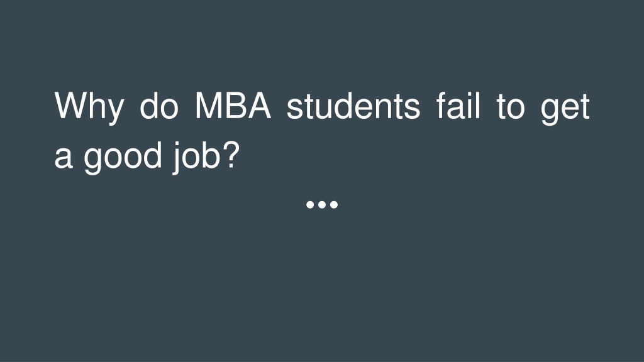Click the word "to" in the title

click(x=511, y=106)
